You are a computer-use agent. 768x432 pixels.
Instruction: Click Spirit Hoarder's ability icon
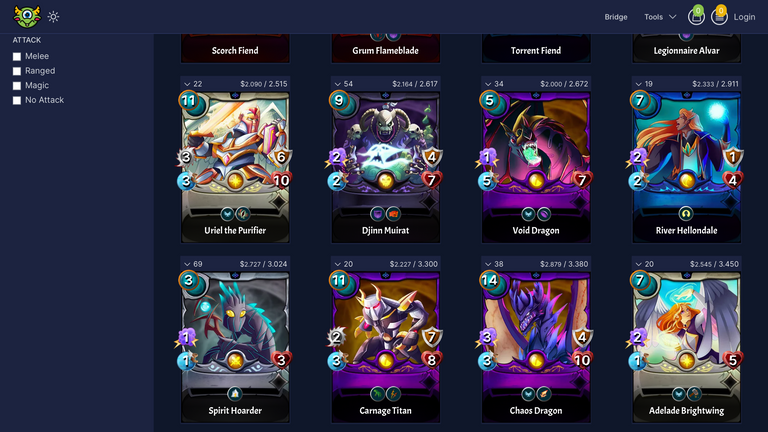tap(235, 393)
